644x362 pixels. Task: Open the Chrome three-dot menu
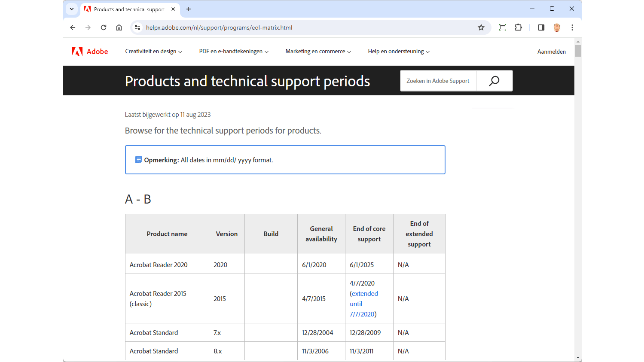[x=572, y=27]
